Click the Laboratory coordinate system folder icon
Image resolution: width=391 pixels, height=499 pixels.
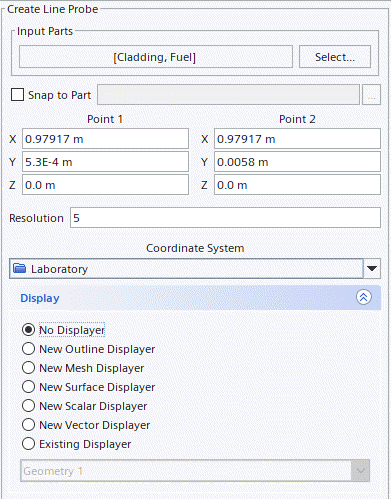[x=20, y=268]
